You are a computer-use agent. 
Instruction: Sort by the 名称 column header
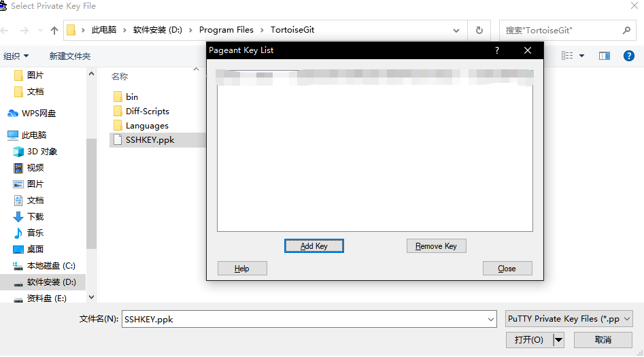coord(120,76)
